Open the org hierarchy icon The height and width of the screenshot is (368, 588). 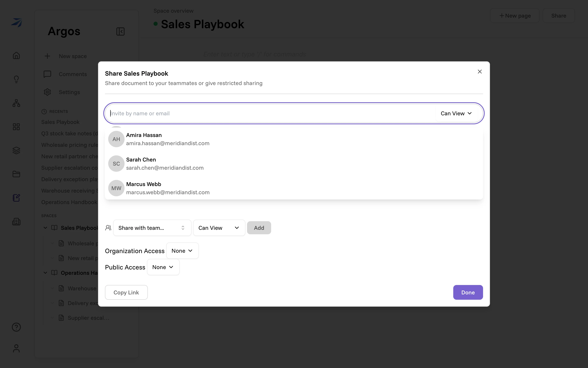(16, 103)
